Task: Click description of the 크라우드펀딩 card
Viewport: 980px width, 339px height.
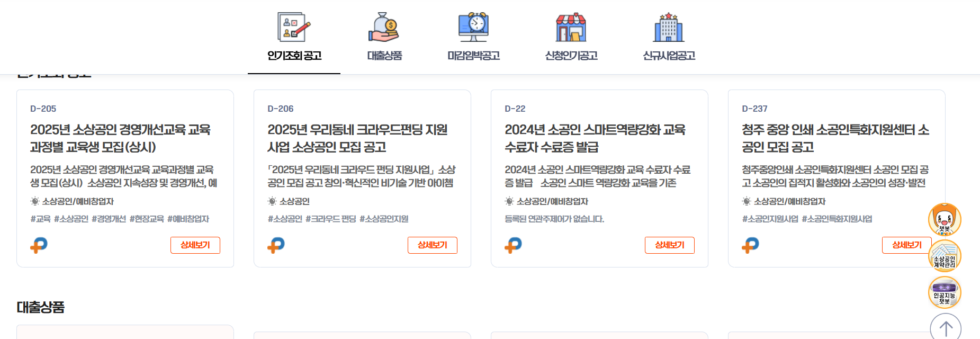Action: (361, 176)
